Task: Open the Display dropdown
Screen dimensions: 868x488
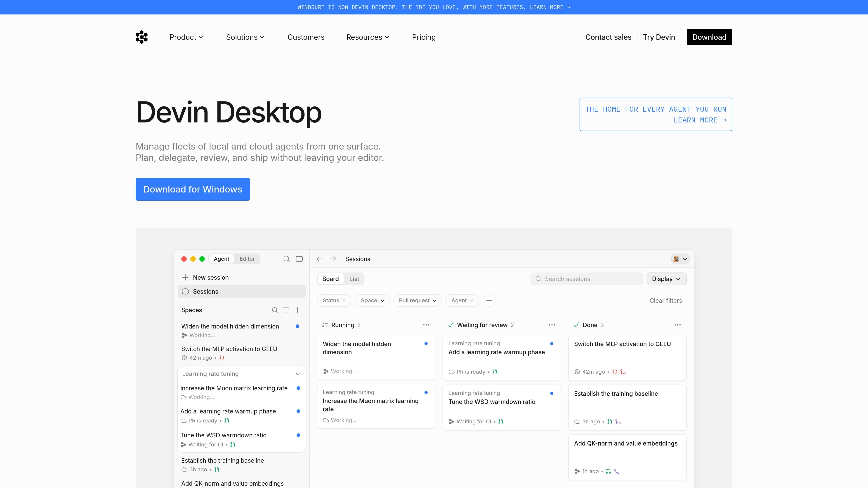Action: tap(667, 279)
